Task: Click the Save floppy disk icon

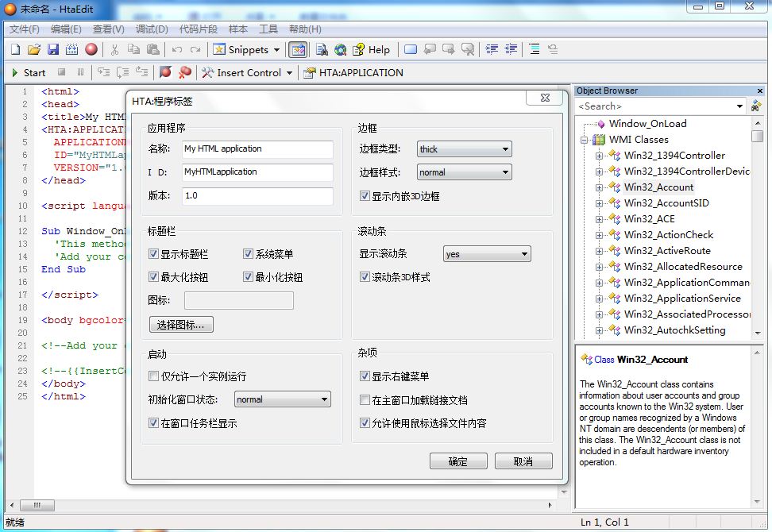Action: pos(53,49)
